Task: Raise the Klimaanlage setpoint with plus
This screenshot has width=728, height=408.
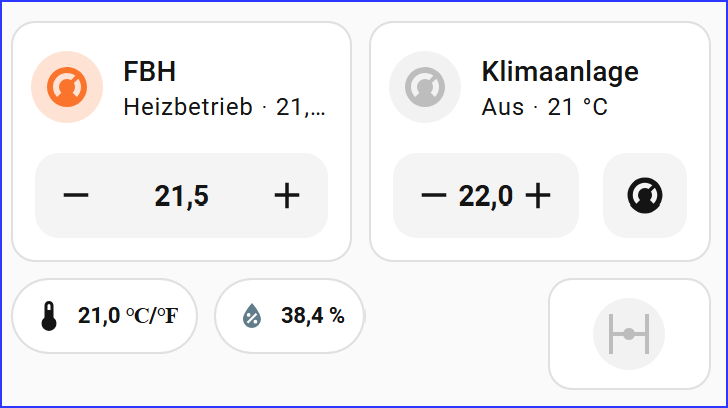Action: (538, 196)
